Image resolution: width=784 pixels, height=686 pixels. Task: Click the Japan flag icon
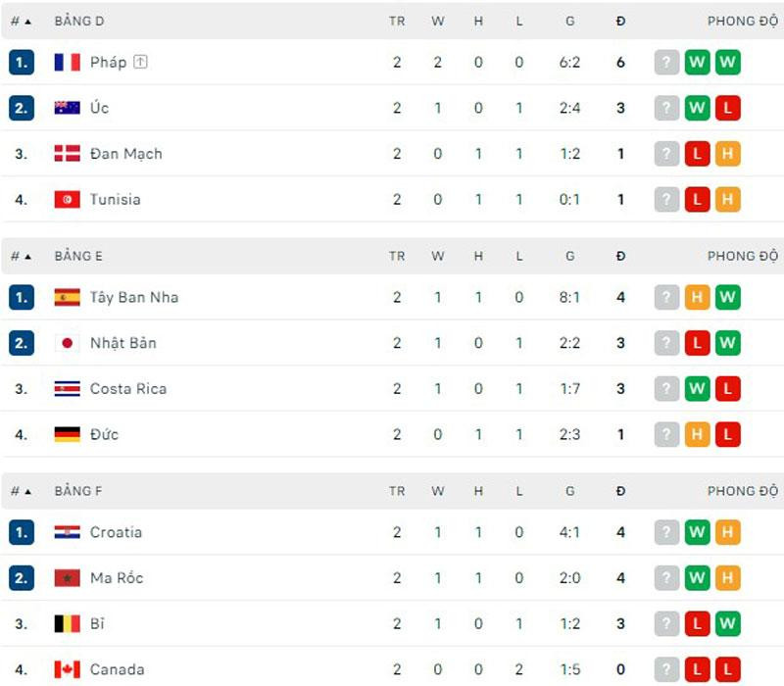[67, 343]
